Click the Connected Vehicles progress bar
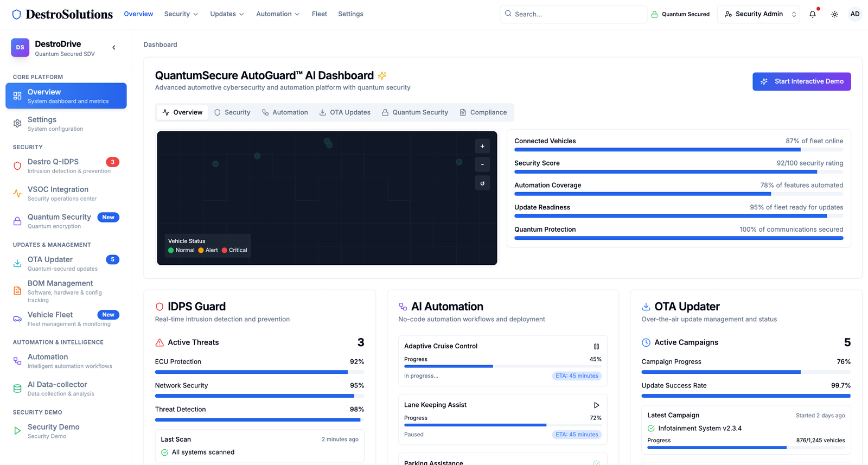This screenshot has width=868, height=465. click(679, 150)
